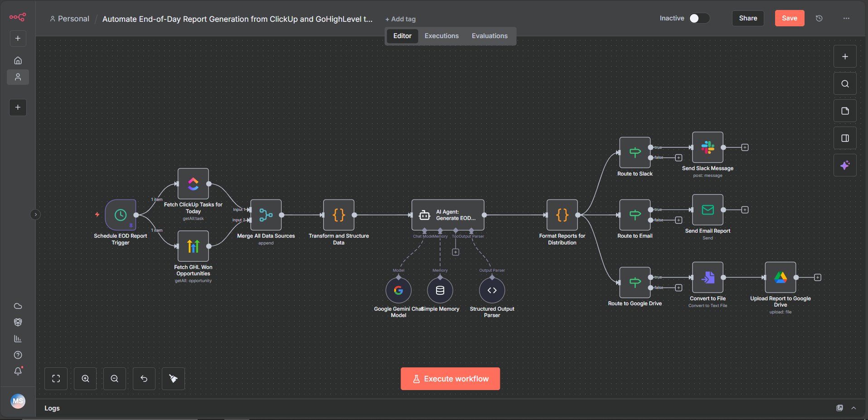Select the Schedule EOD Report Trigger node
The height and width of the screenshot is (420, 868).
click(x=121, y=215)
